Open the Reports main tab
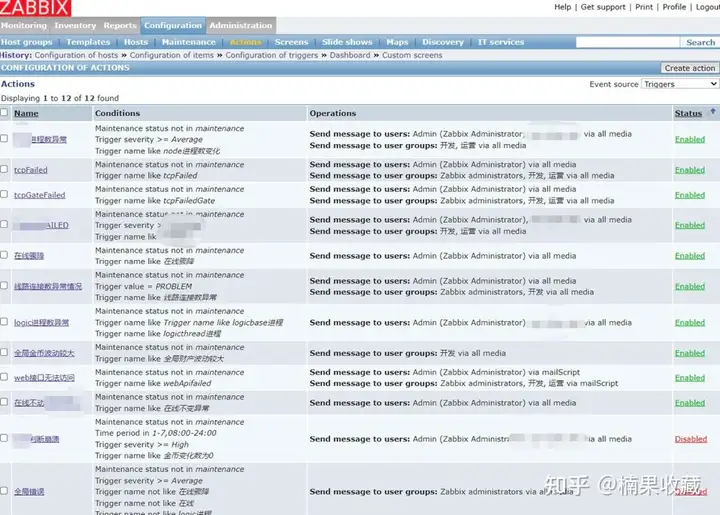 click(x=120, y=26)
